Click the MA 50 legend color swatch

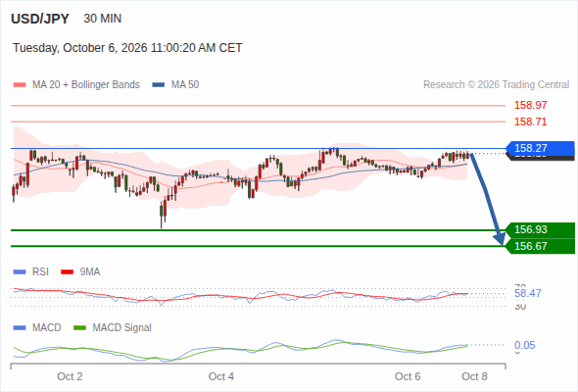click(x=159, y=85)
